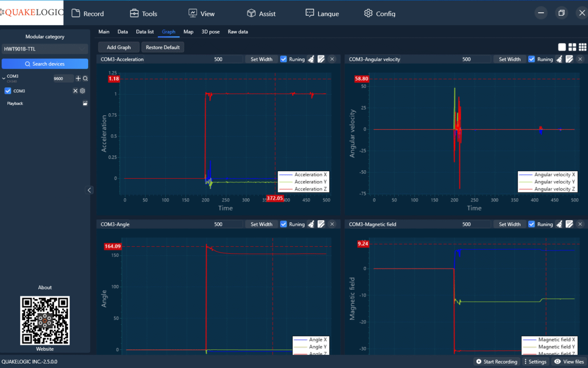Add a port with the plus icon
This screenshot has height=368, width=588.
click(x=78, y=79)
